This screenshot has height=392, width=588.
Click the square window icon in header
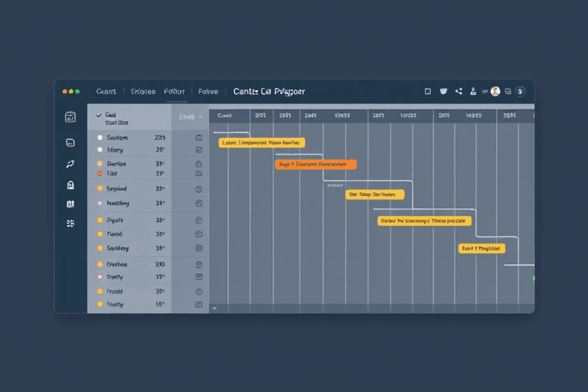pos(427,91)
